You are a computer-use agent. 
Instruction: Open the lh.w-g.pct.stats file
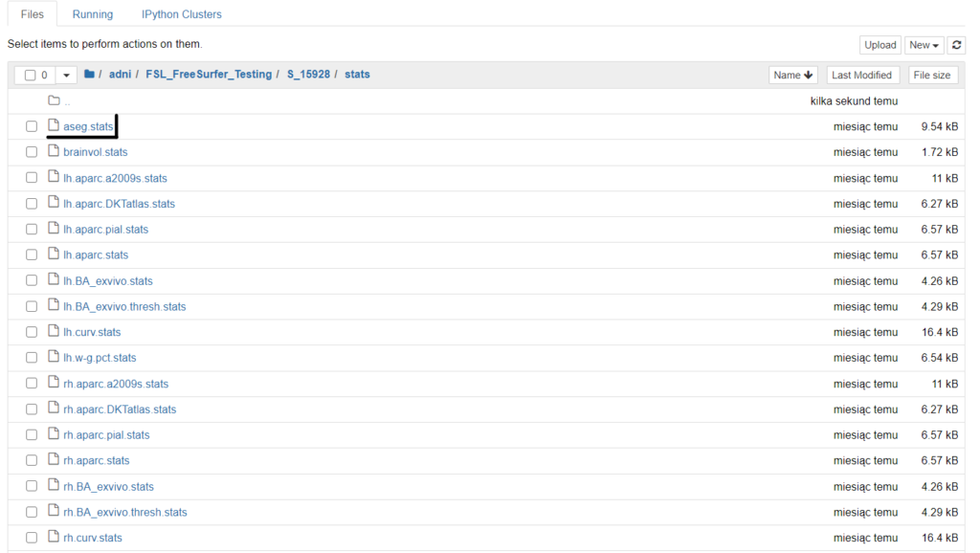tap(100, 358)
